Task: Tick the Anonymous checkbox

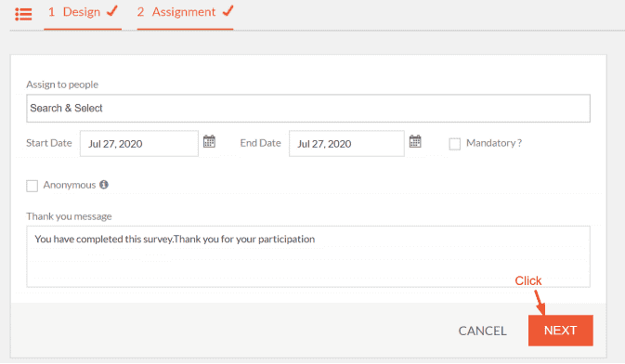Action: [32, 186]
